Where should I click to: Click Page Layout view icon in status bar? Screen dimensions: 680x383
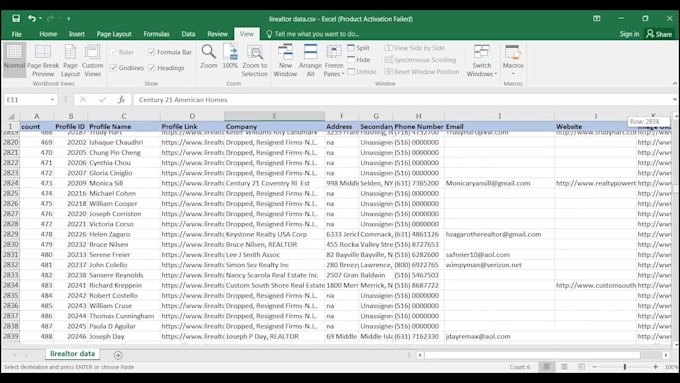[564, 367]
